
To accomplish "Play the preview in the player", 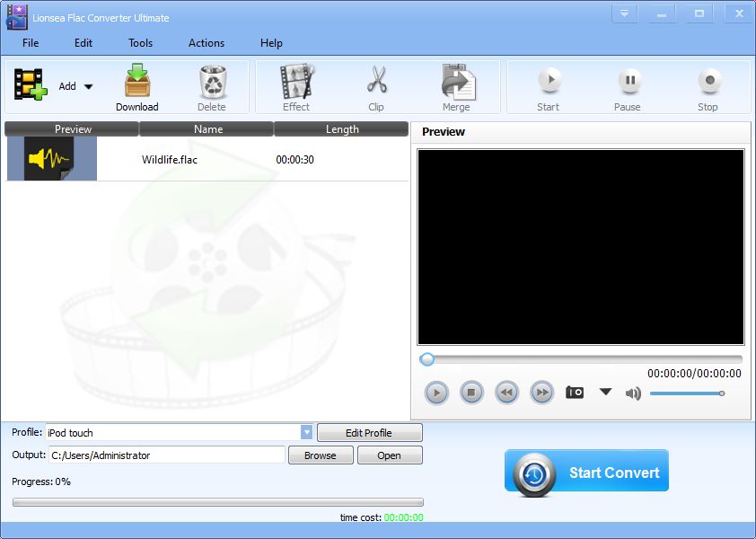I will pyautogui.click(x=436, y=393).
